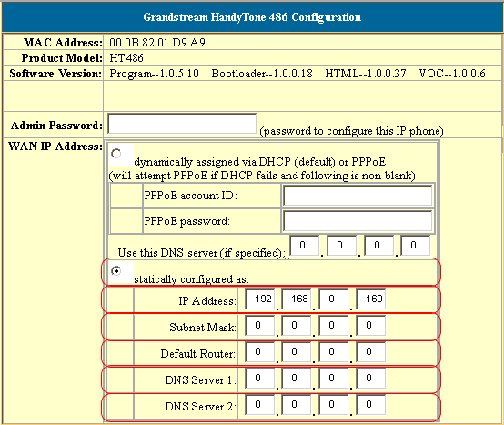504x425 pixels.
Task: Click the third Default Router octet field
Action: [x=334, y=351]
